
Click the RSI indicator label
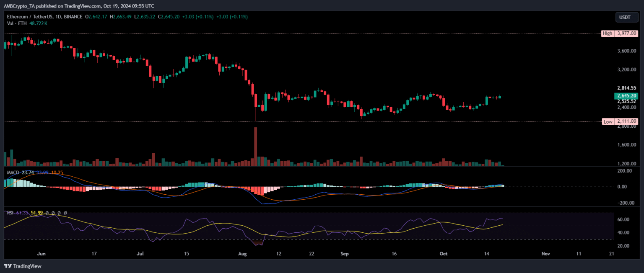pos(9,213)
